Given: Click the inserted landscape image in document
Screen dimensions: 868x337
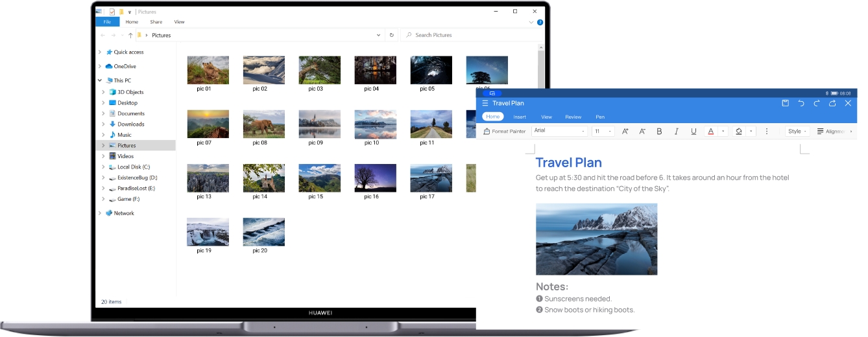Looking at the screenshot, I should click(x=596, y=239).
